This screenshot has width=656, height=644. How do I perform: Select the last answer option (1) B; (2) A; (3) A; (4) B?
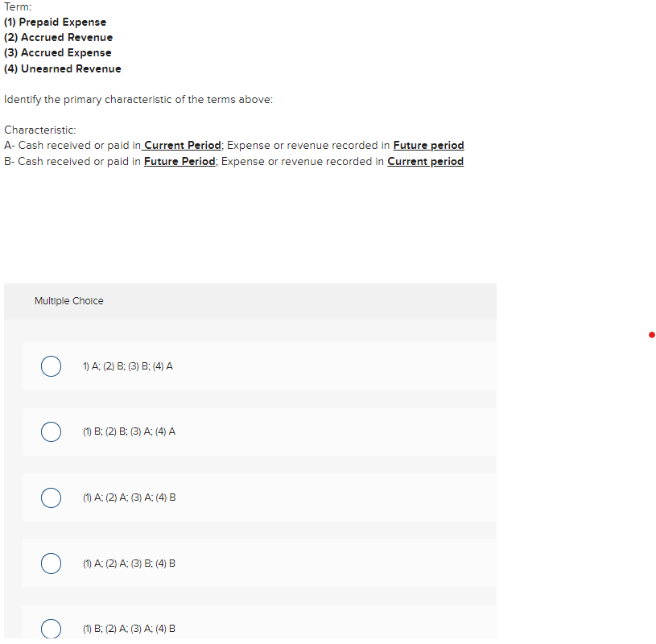point(51,629)
